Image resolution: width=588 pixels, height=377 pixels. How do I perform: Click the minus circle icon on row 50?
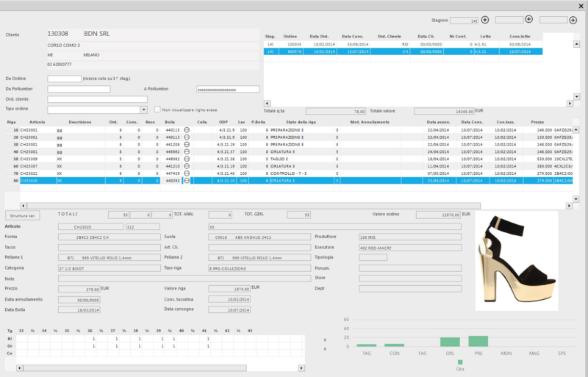coord(187,159)
